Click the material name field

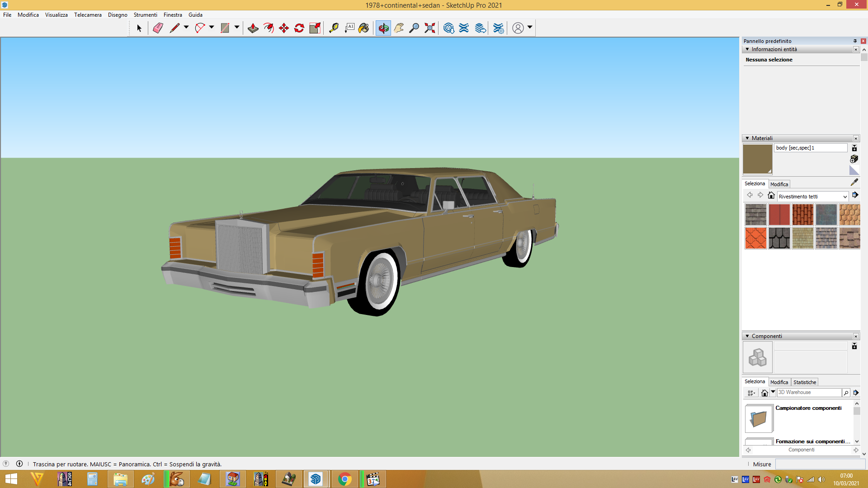point(811,148)
